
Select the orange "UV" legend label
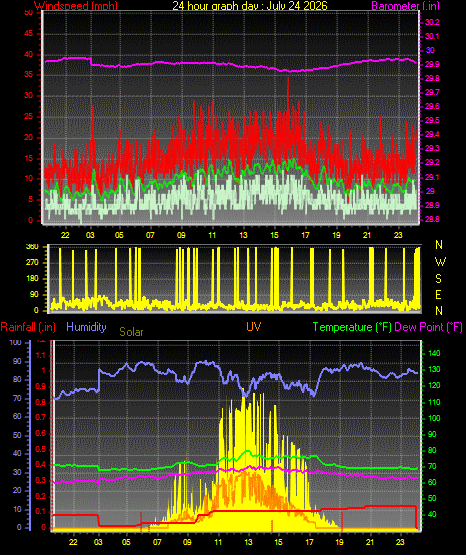254,326
